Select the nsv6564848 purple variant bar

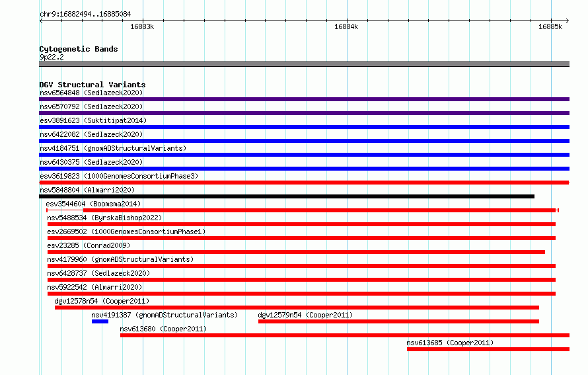pos(304,99)
